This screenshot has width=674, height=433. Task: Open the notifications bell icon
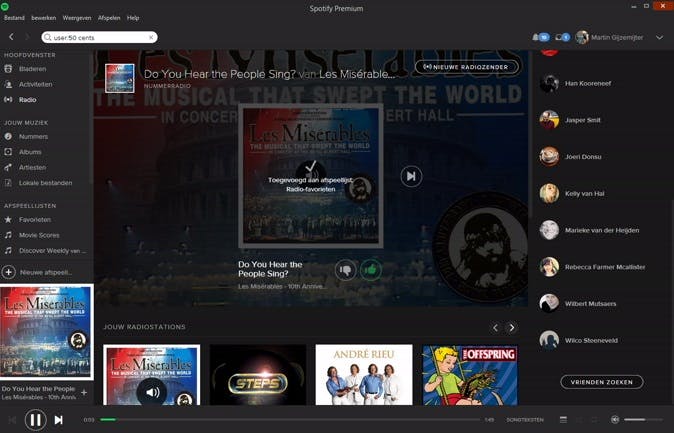tap(536, 37)
